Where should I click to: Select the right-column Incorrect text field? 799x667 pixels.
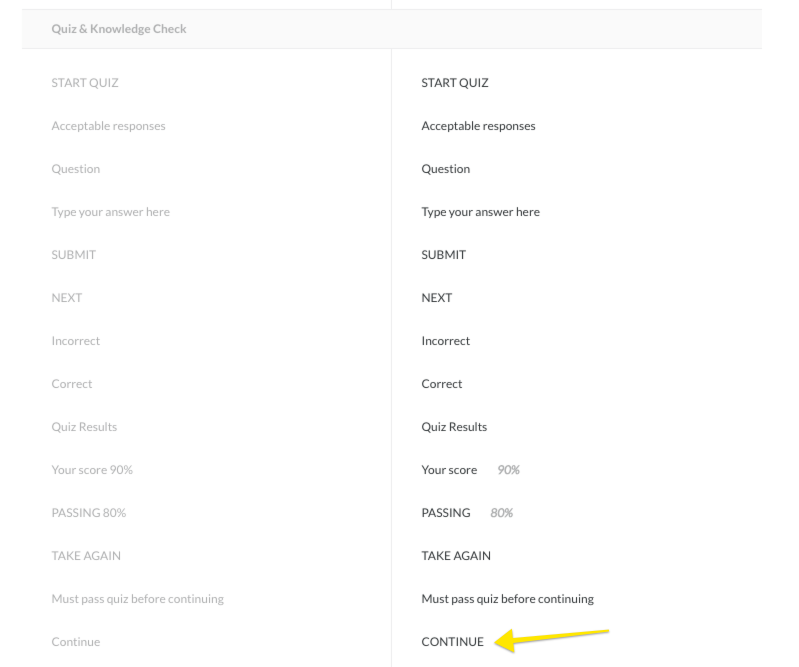click(x=446, y=341)
